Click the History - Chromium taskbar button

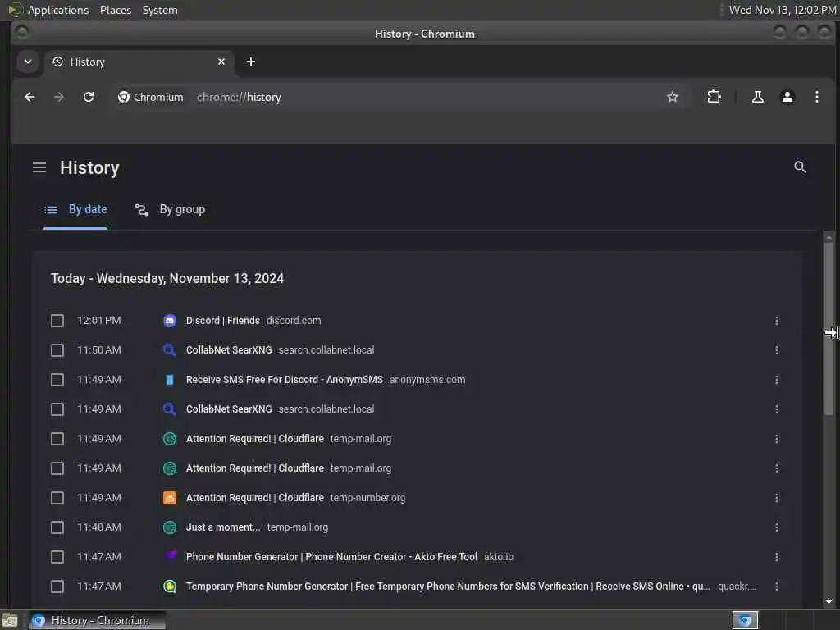(97, 620)
